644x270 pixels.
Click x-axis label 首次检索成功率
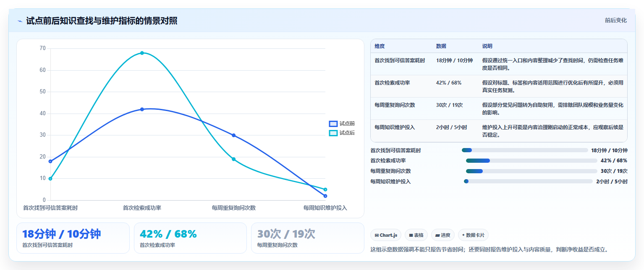(x=142, y=208)
